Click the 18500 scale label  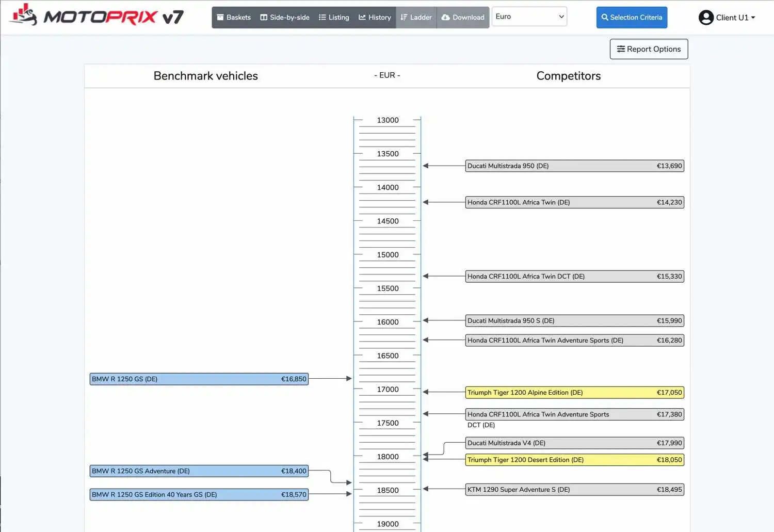coord(388,491)
